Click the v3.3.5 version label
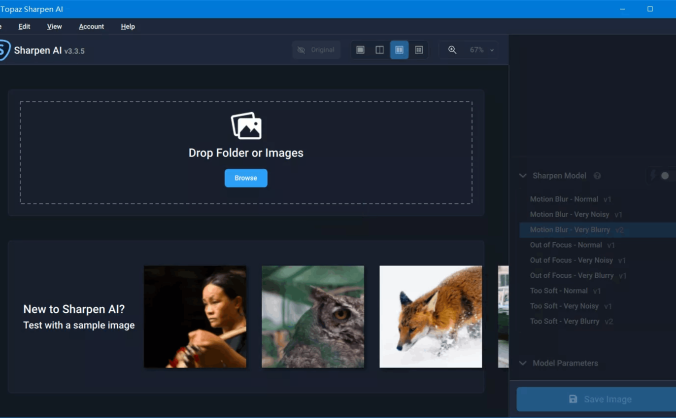Image resolution: width=676 pixels, height=418 pixels. point(74,51)
